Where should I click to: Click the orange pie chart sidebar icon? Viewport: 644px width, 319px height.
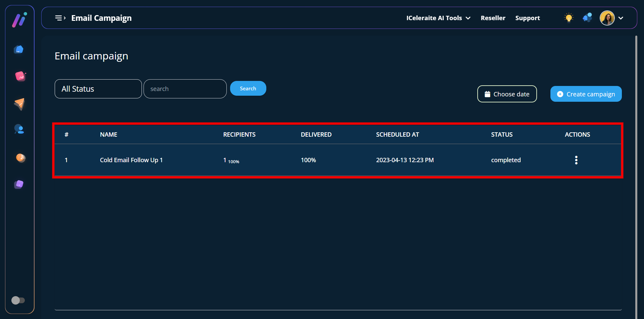(20, 157)
